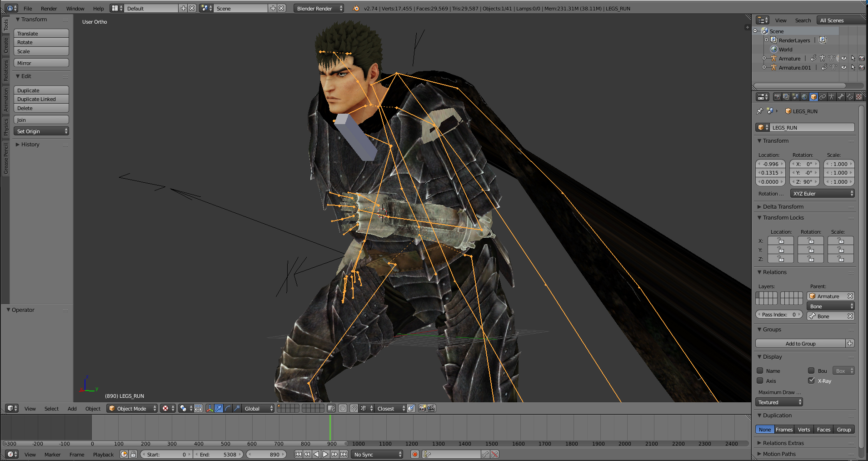Open the Object Mode dropdown
The image size is (868, 461).
coord(132,408)
